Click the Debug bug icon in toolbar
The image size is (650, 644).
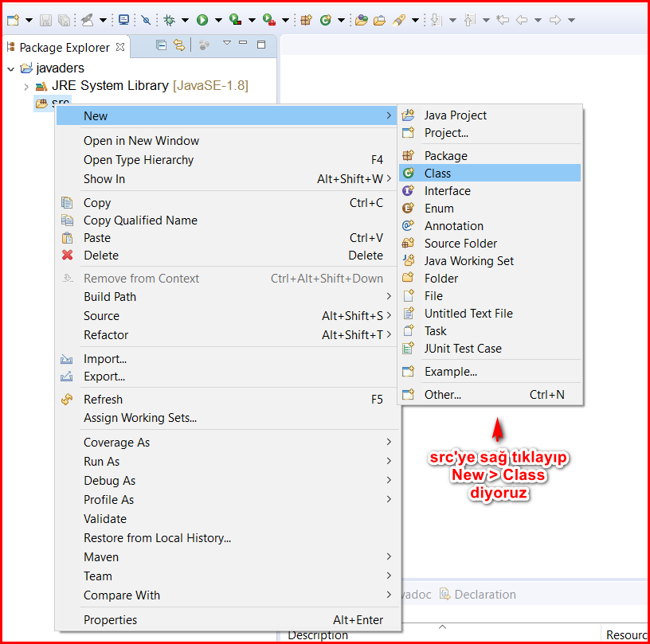coord(169,20)
